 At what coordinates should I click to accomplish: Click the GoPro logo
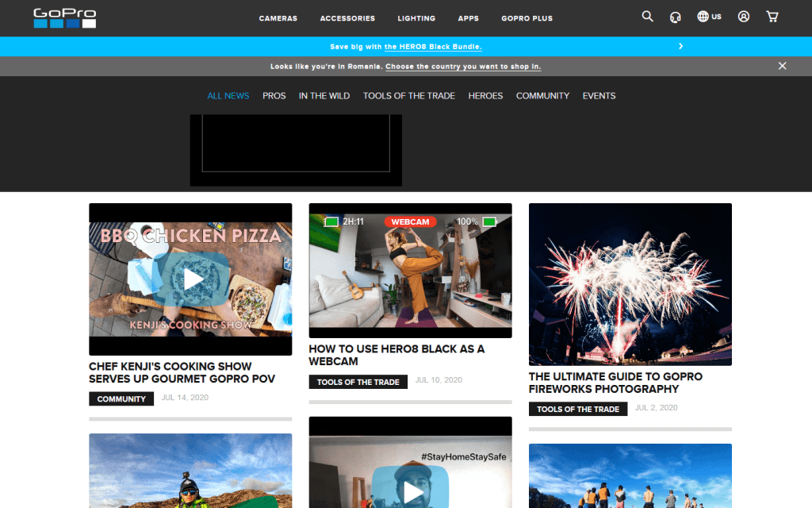tap(65, 17)
